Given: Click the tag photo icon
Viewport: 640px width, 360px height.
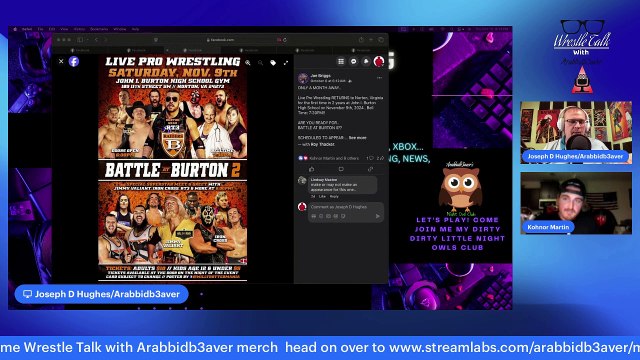Looking at the screenshot, I should [x=273, y=63].
